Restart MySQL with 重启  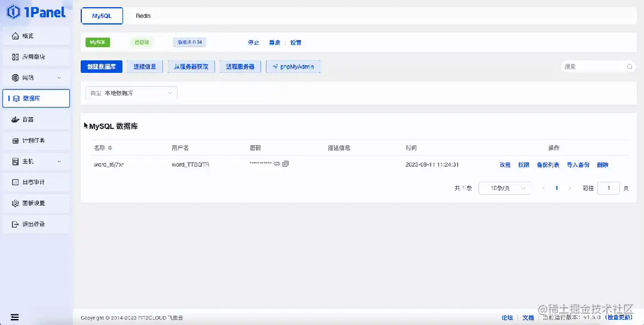274,43
